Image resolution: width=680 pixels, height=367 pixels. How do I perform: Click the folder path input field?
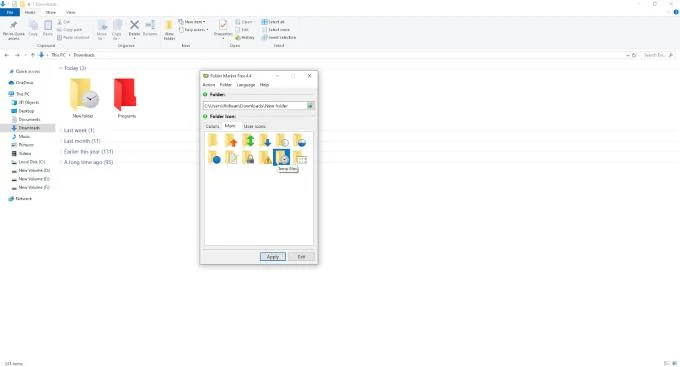[x=255, y=105]
